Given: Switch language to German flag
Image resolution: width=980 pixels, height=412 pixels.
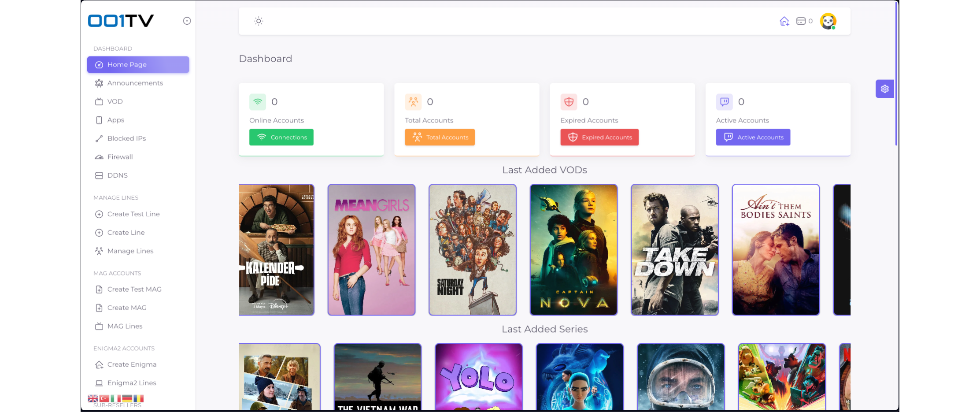Looking at the screenshot, I should [127, 399].
